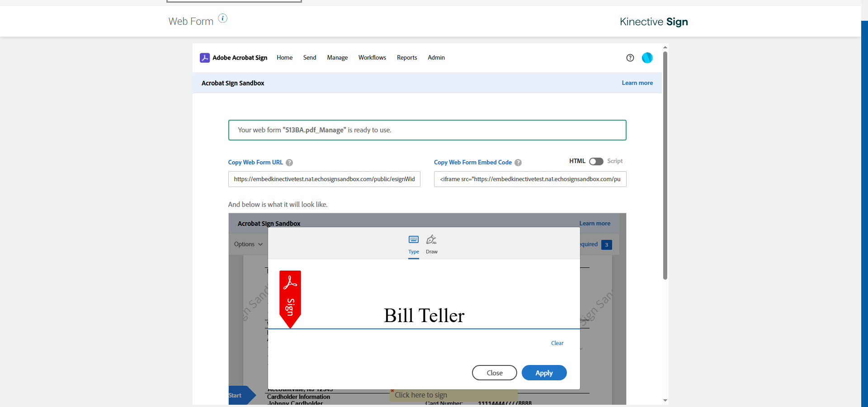
Task: Click the vertical scrollbar of the embedded panel
Action: coord(665,165)
